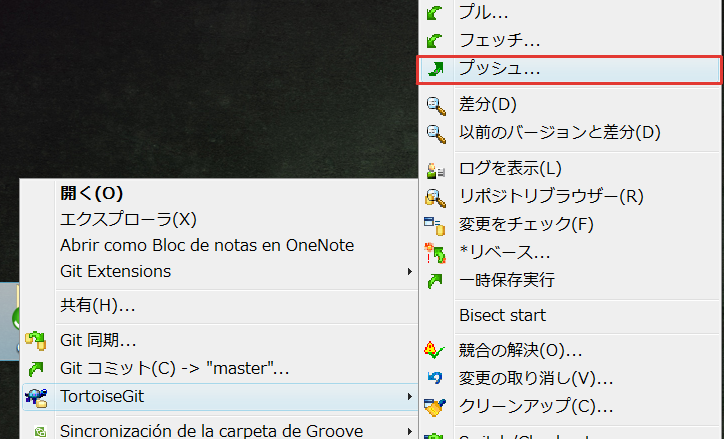Click the Git sync icon beside Git 同期…

(36, 341)
